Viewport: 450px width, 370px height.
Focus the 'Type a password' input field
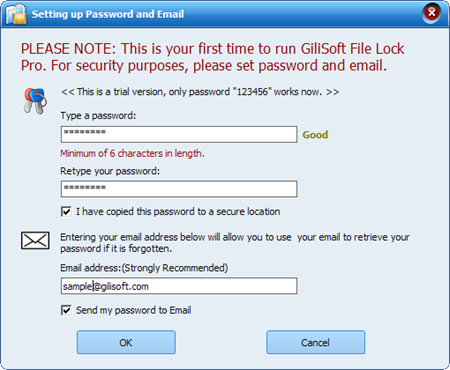click(179, 134)
